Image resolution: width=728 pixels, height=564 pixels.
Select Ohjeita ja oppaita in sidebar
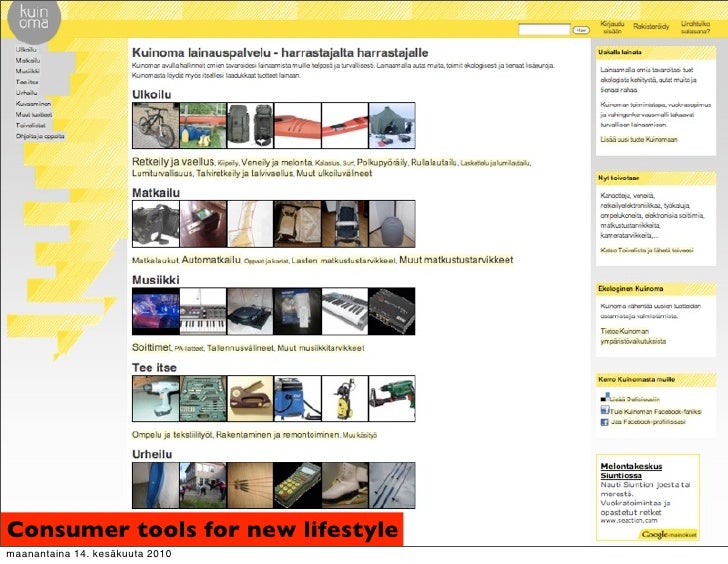(x=40, y=136)
